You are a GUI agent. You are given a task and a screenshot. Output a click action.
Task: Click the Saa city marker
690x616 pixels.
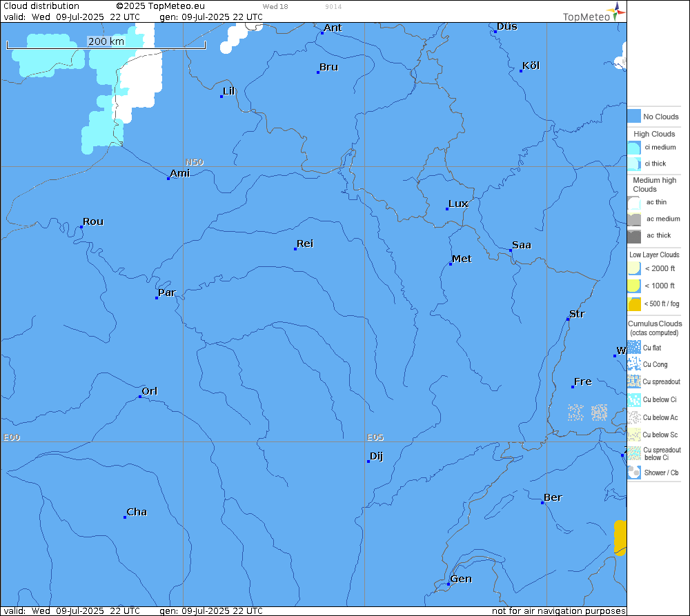[x=511, y=250]
